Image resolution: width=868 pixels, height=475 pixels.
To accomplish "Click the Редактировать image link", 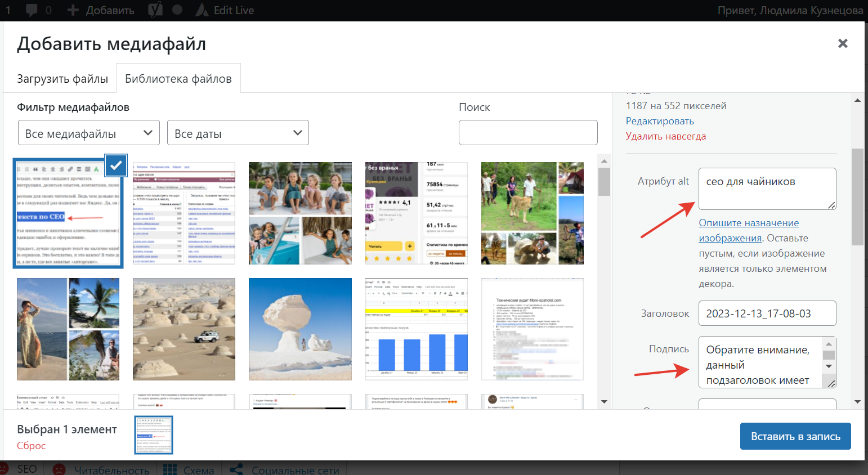I will 660,121.
